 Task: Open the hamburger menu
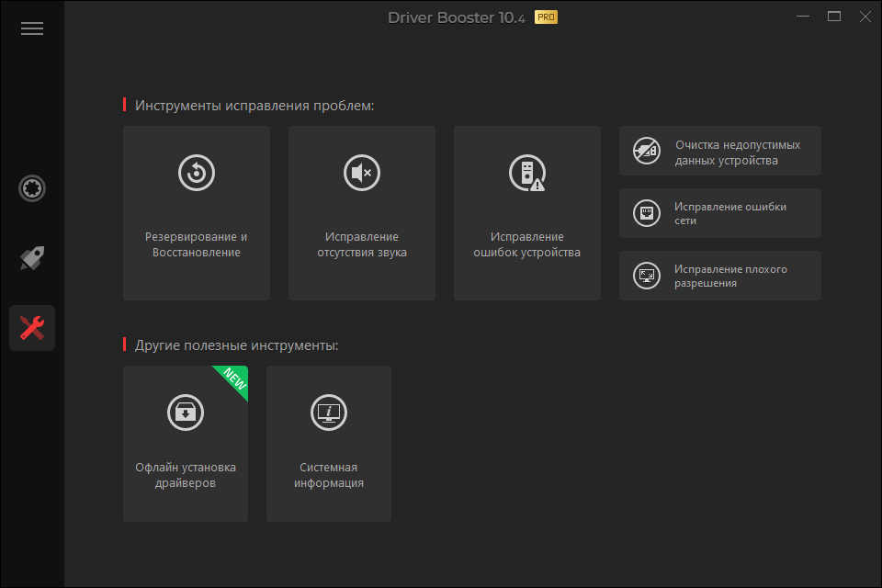[x=32, y=28]
